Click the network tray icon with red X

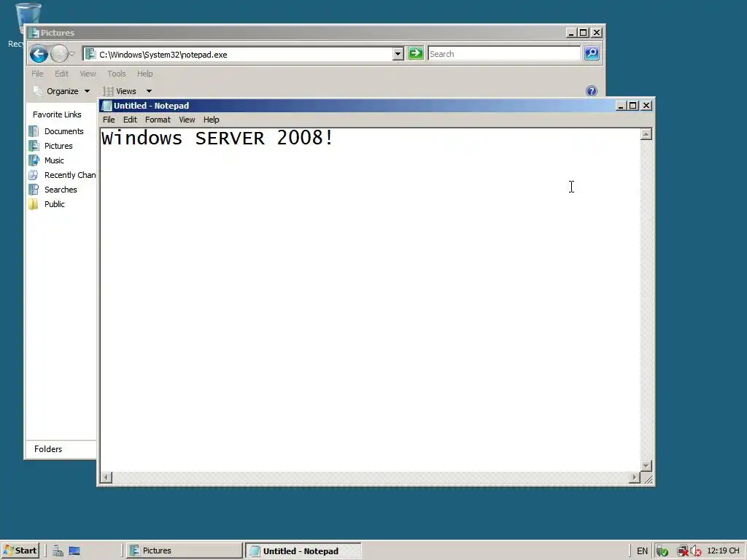click(683, 551)
